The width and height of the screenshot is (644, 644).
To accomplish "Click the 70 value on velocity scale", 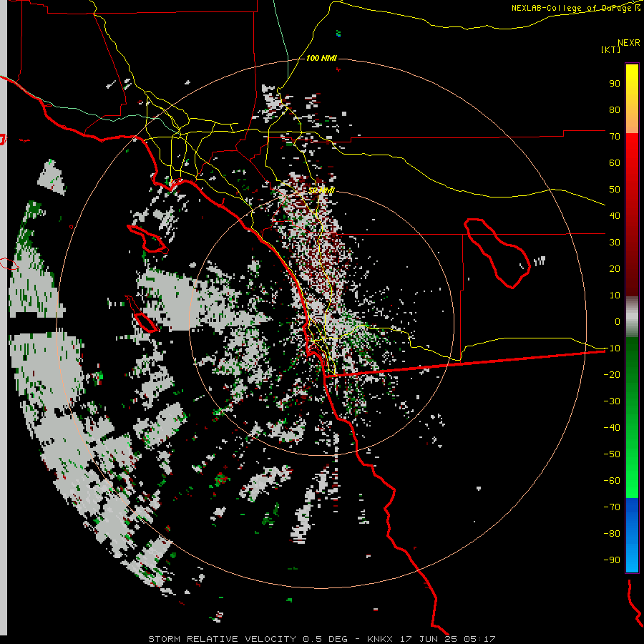I will point(615,137).
